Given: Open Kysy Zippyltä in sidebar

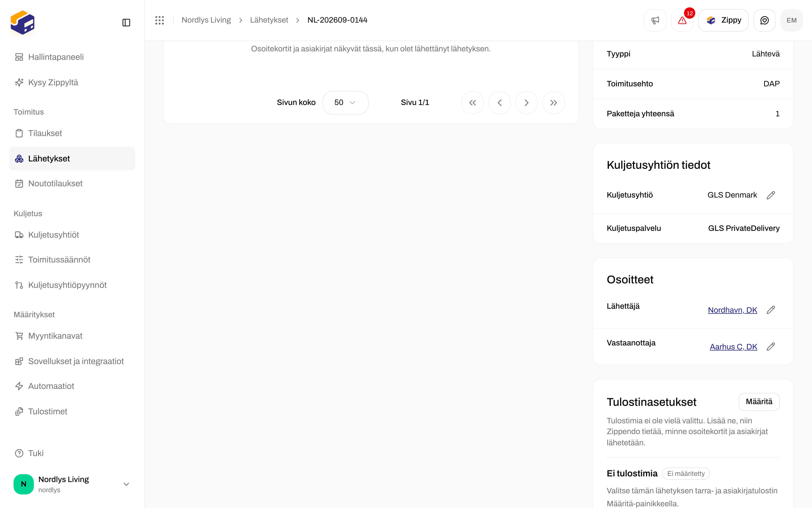Looking at the screenshot, I should pyautogui.click(x=72, y=82).
